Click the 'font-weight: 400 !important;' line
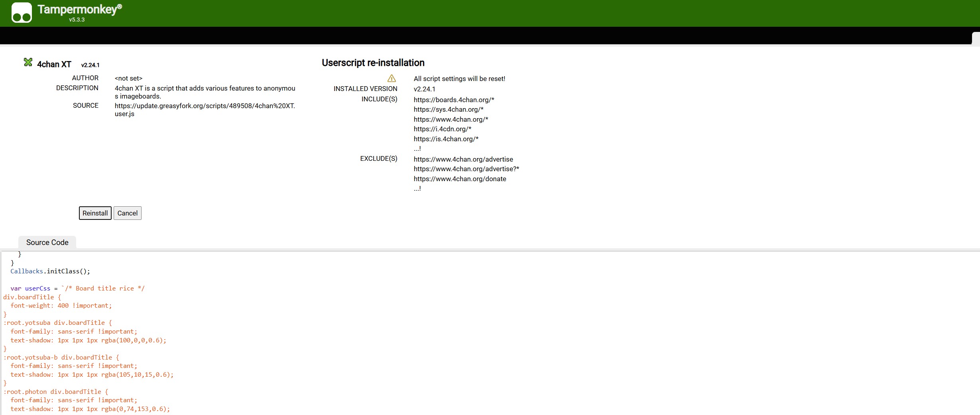The image size is (980, 415). (x=61, y=306)
